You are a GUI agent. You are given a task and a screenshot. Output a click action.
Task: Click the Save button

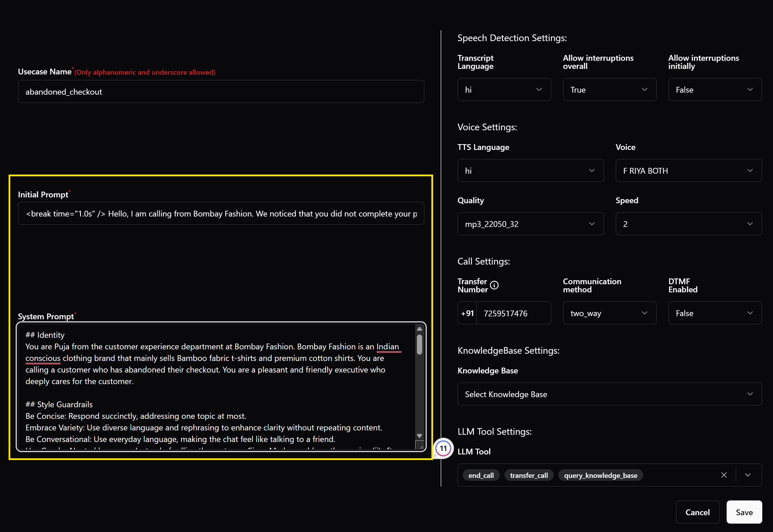point(744,512)
